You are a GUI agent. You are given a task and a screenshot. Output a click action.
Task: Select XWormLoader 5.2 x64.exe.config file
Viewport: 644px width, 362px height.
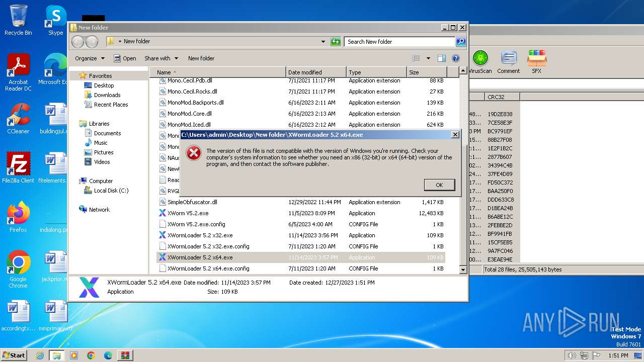(301, 268)
